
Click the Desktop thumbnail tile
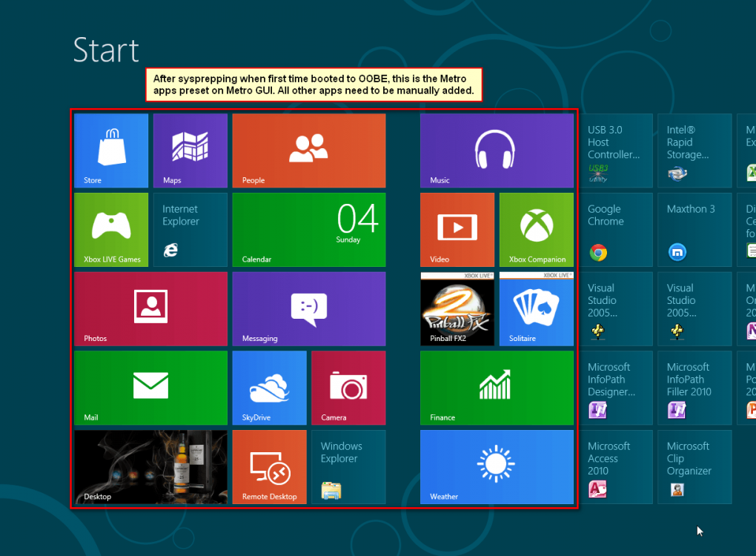150,467
